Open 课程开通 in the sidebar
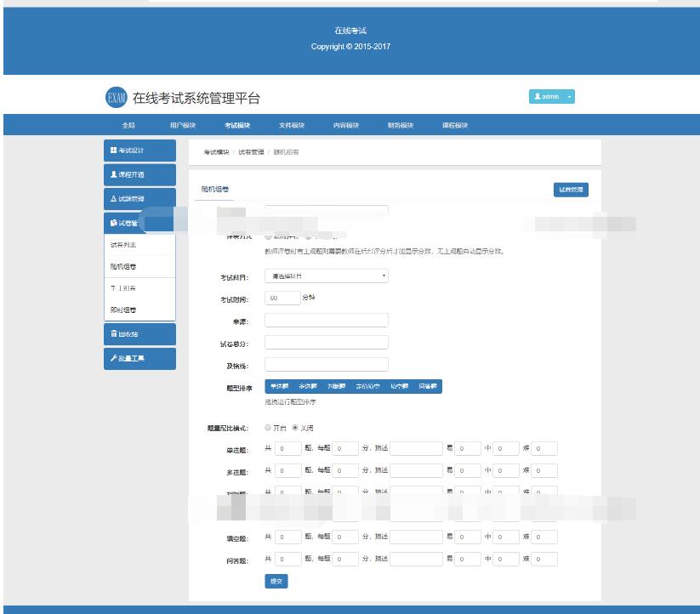 click(139, 174)
